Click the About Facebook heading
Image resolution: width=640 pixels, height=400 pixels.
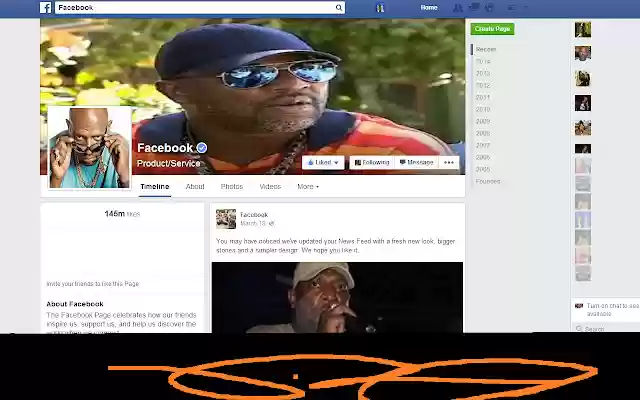pos(75,304)
